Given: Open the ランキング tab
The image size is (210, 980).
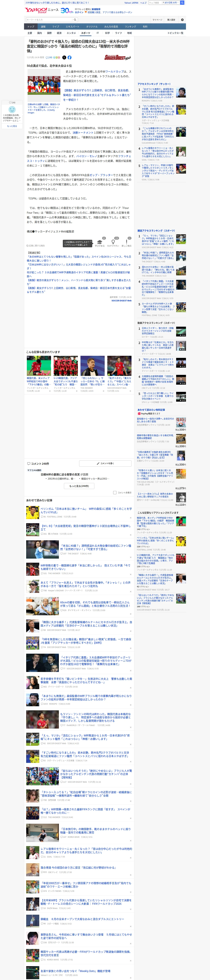Looking at the screenshot, I should click(130, 27).
